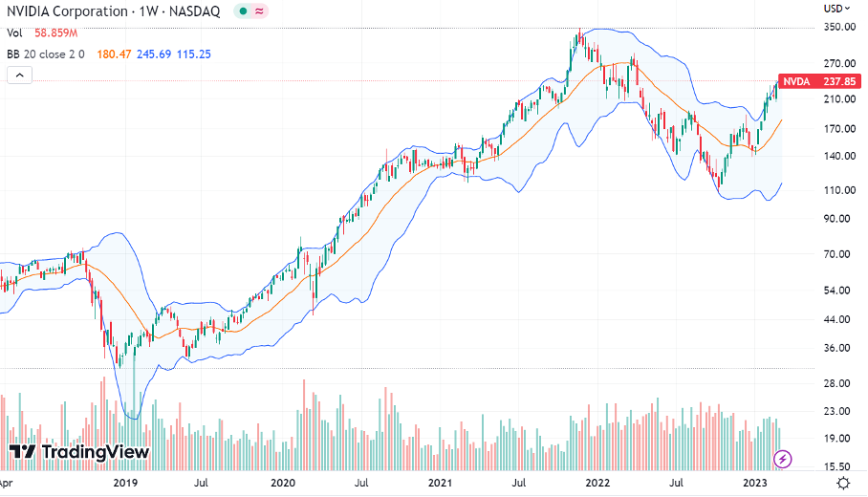Image resolution: width=868 pixels, height=497 pixels.
Task: Click the TradingView logo
Action: (79, 451)
